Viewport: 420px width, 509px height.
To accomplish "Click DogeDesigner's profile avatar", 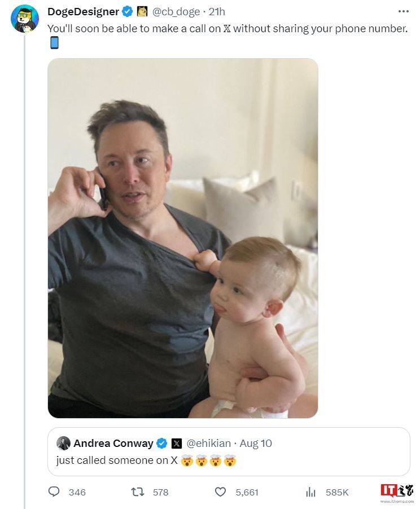I will click(24, 19).
